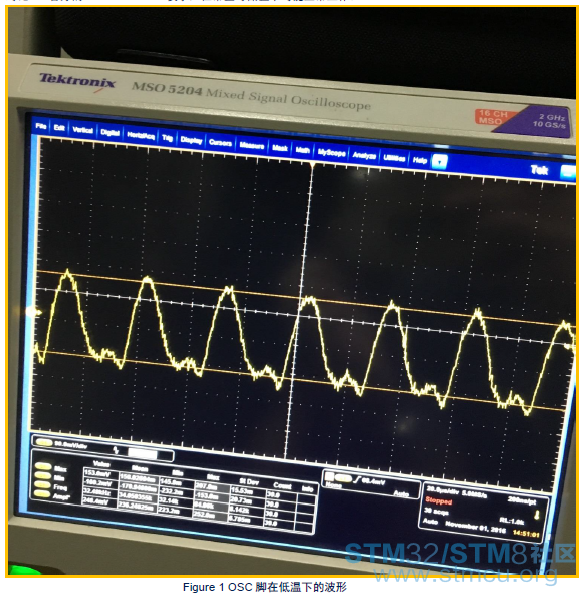
Task: Click the Mean column header
Action: click(139, 468)
